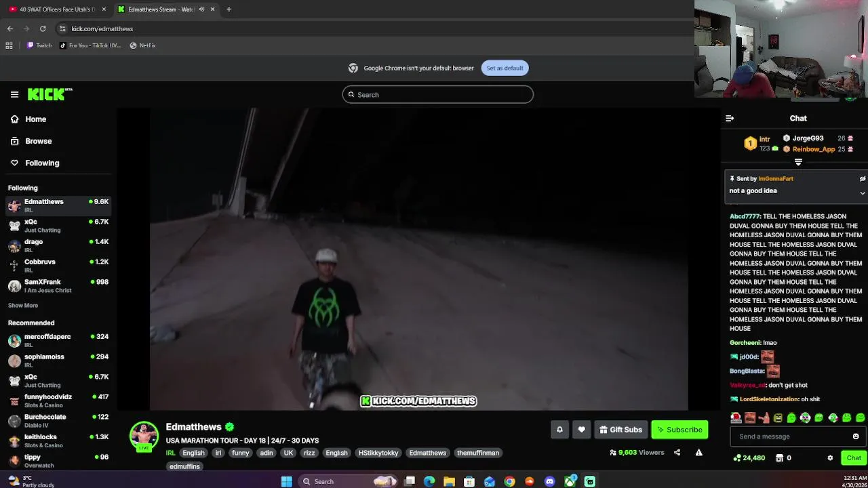868x488 pixels.
Task: Open Xbox app from taskbar
Action: pyautogui.click(x=570, y=482)
